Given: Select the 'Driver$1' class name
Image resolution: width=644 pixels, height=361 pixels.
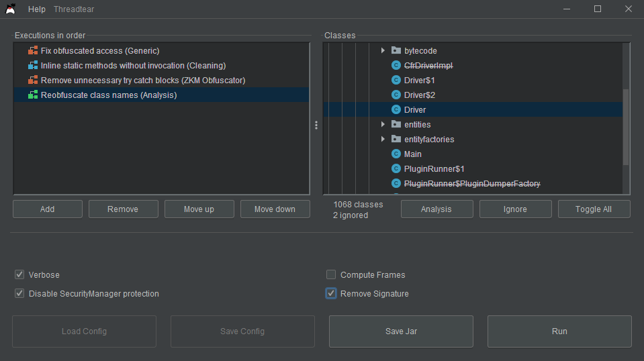Looking at the screenshot, I should pyautogui.click(x=419, y=81).
